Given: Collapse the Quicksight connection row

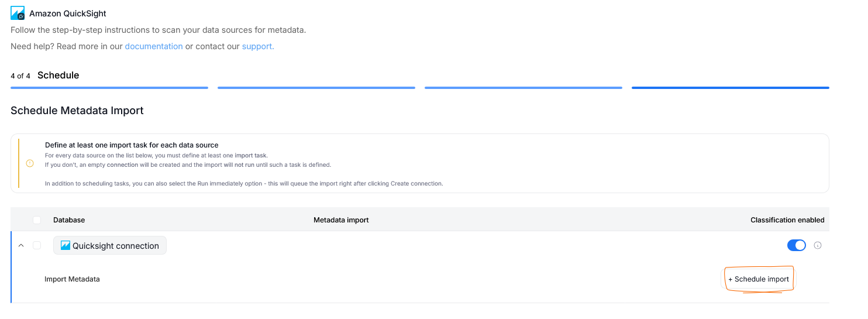Looking at the screenshot, I should pos(21,245).
